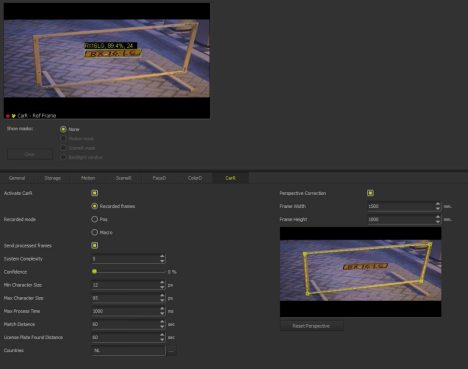
Task: Click the Reset Perspective button
Action: tap(311, 326)
